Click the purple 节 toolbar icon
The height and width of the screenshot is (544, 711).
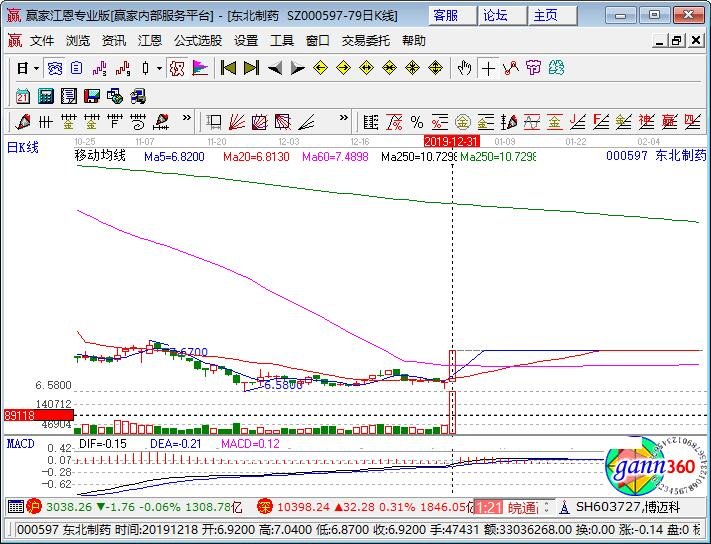(x=534, y=68)
